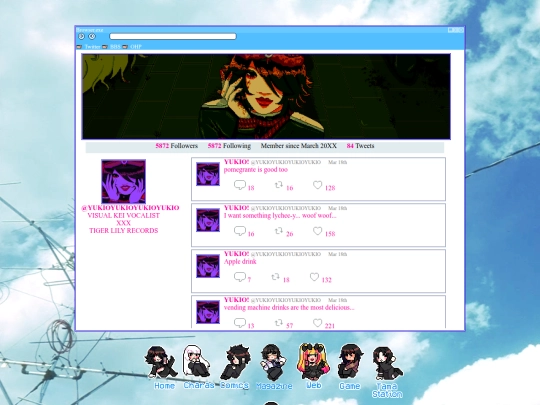Viewport: 540px width, 405px height.
Task: Click the large purple profile avatar
Action: (124, 181)
